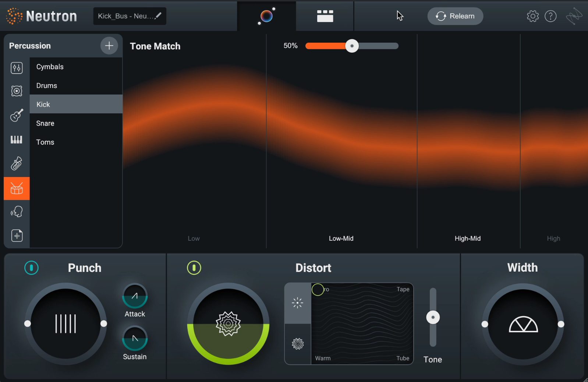This screenshot has width=588, height=382.
Task: Click the Relearn button
Action: [455, 16]
